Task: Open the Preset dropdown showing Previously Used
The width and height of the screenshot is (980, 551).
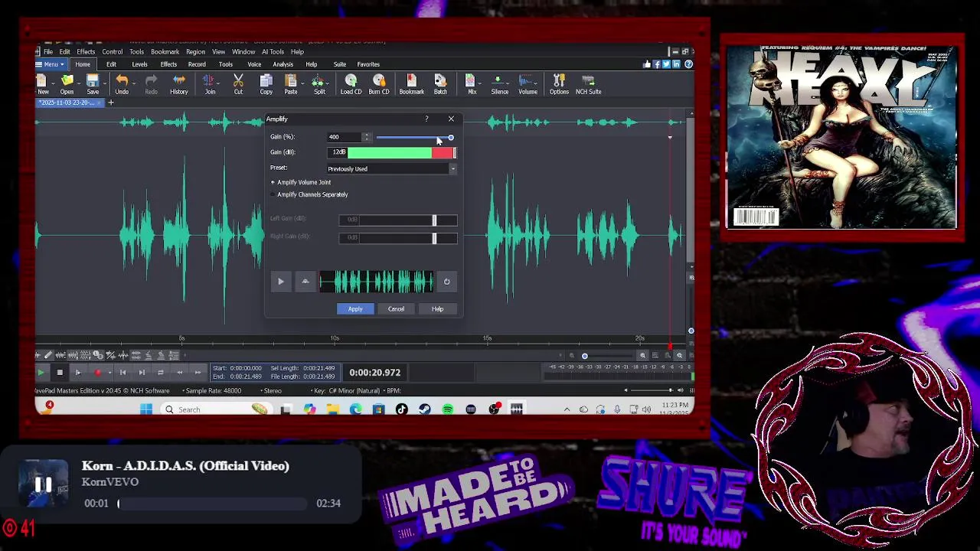Action: [x=391, y=169]
